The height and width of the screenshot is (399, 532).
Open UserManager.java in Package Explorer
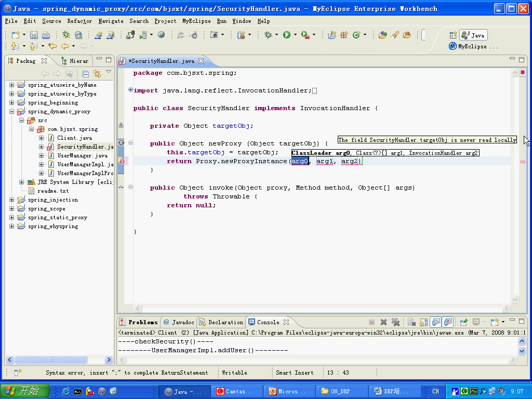(x=82, y=156)
